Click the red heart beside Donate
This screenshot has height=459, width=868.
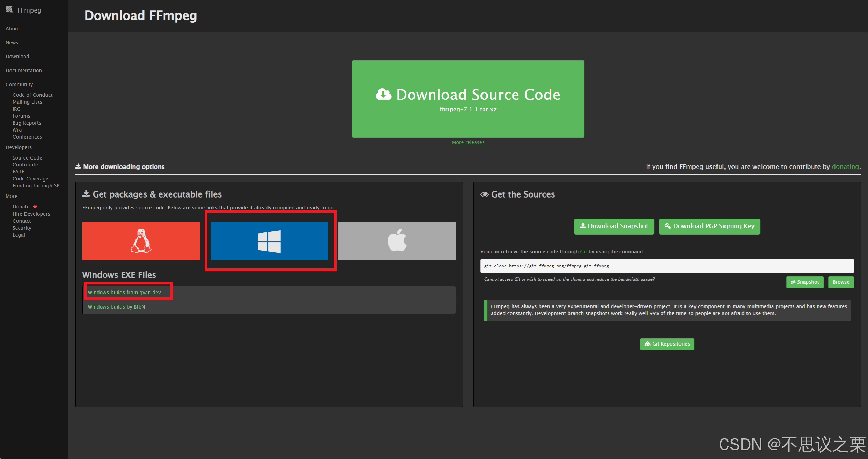pos(35,207)
